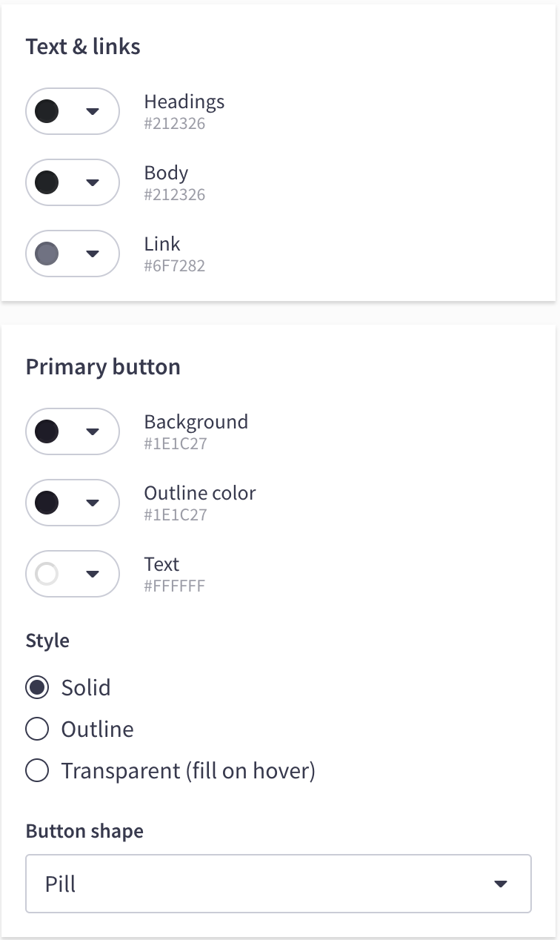Click the Primary button section heading
The width and height of the screenshot is (560, 940).
[103, 367]
